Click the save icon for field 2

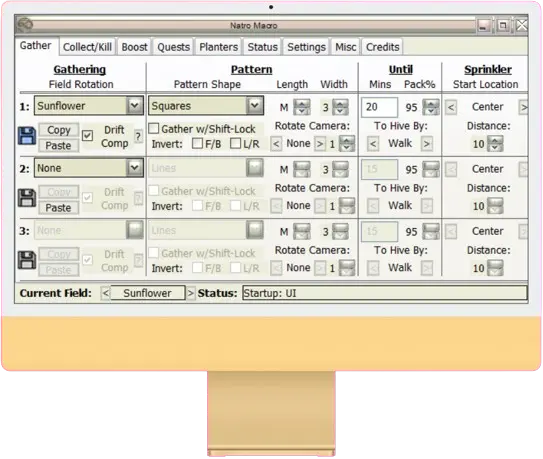tap(27, 198)
